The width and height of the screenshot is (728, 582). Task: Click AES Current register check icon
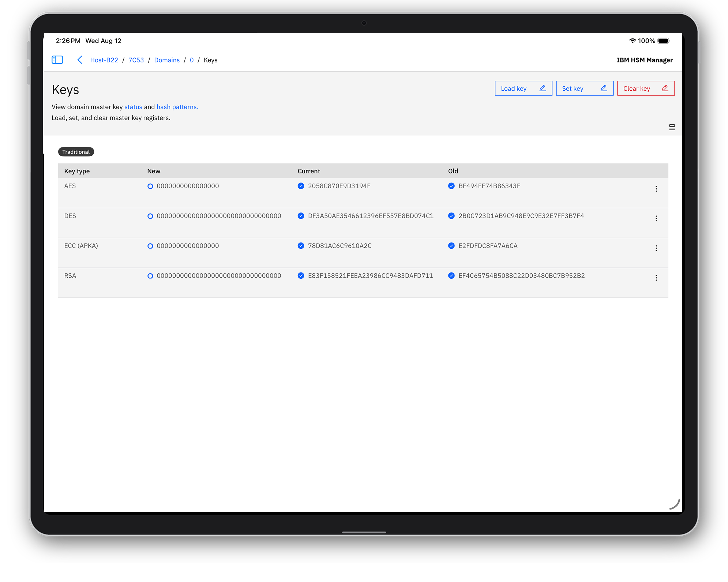(x=301, y=186)
